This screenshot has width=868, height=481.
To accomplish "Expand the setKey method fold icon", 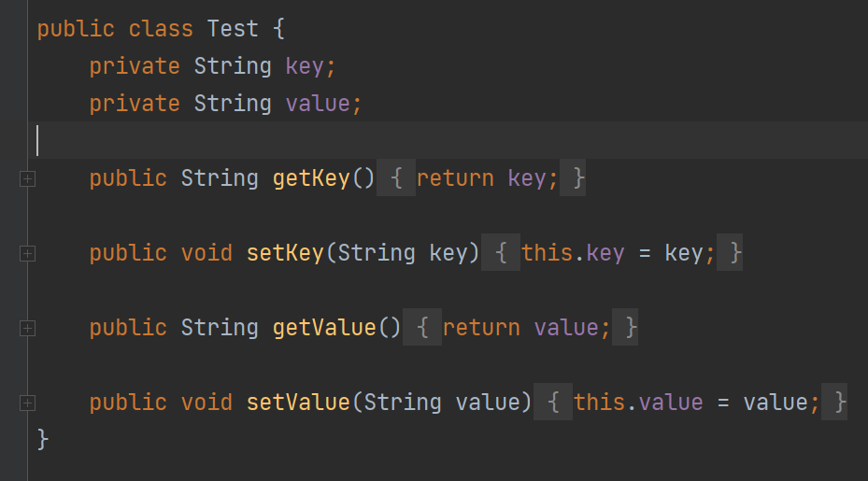I will pyautogui.click(x=27, y=253).
